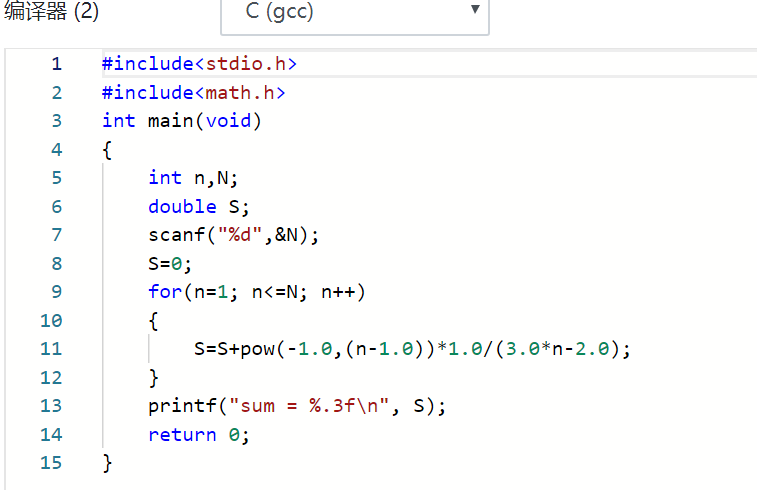Click the for(n=1; n<=N; n++) line
757x490 pixels.
point(257,292)
